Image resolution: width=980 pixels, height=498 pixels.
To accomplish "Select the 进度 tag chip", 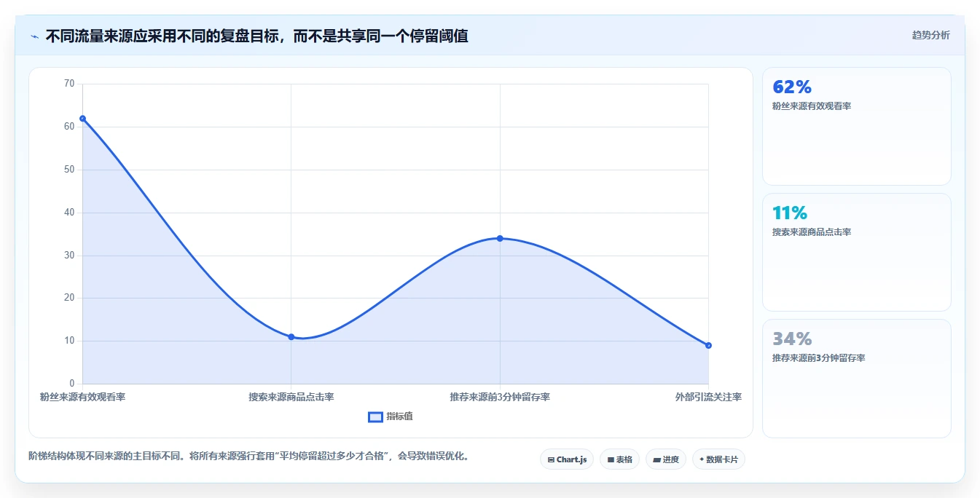I will pyautogui.click(x=666, y=459).
